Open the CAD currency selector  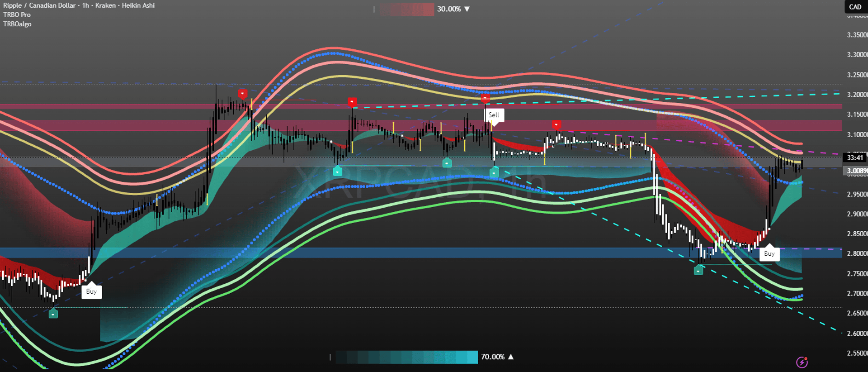pyautogui.click(x=855, y=7)
